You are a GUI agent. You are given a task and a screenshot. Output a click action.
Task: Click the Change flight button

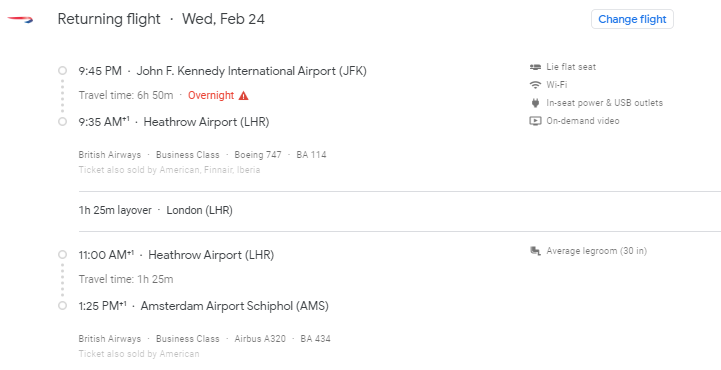tap(632, 19)
